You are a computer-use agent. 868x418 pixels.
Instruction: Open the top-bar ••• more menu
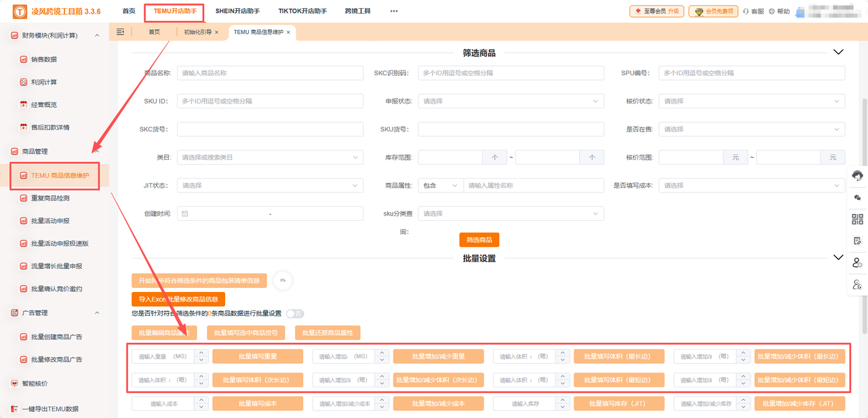point(394,12)
